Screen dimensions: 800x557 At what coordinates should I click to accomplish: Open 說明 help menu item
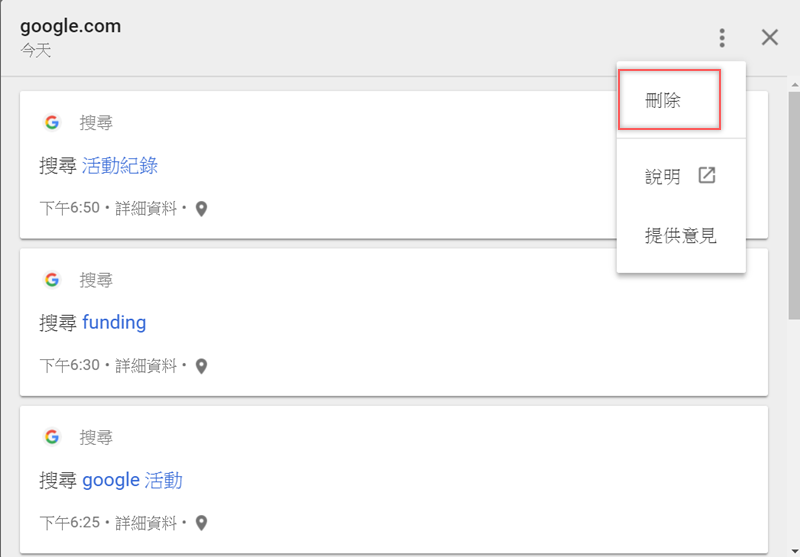(x=663, y=177)
